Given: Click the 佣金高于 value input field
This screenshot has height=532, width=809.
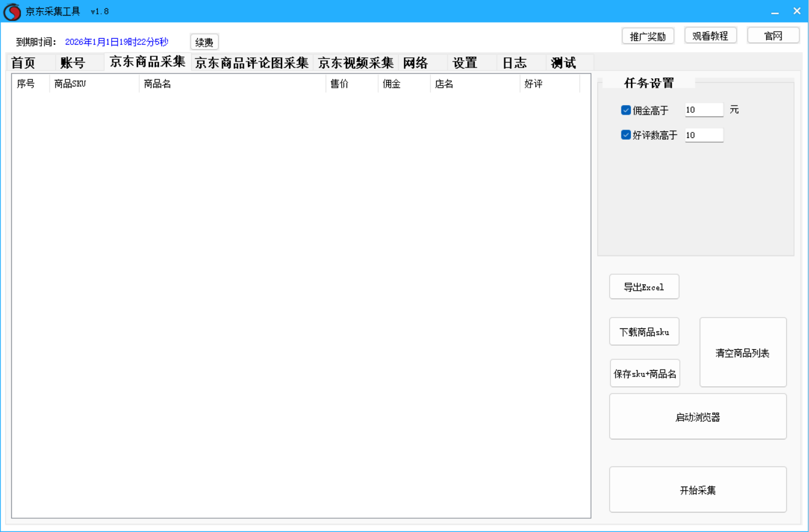Looking at the screenshot, I should point(703,110).
